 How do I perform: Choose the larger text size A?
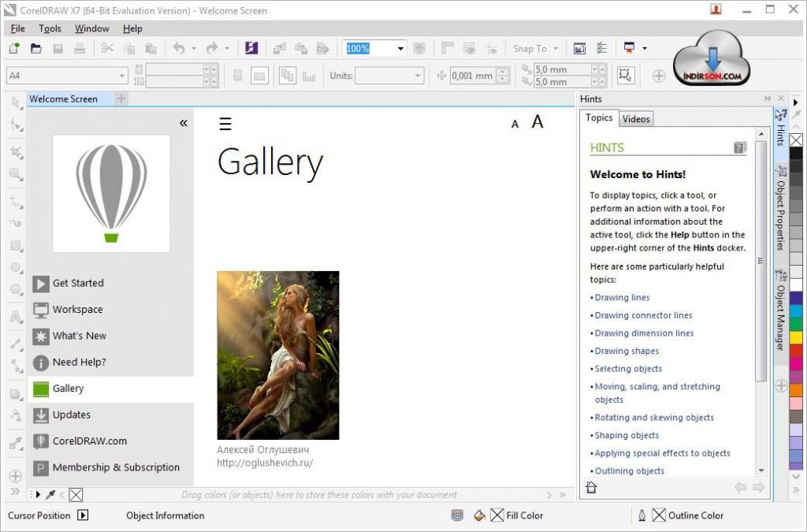click(537, 122)
